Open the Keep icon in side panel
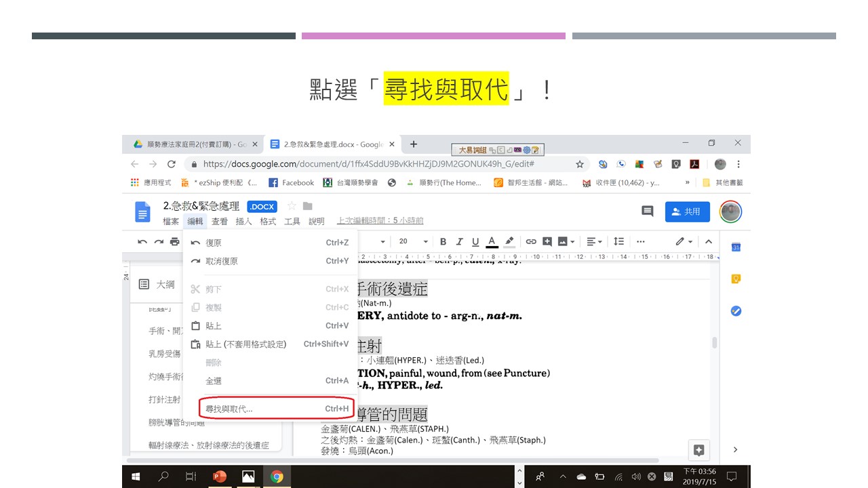 736,279
